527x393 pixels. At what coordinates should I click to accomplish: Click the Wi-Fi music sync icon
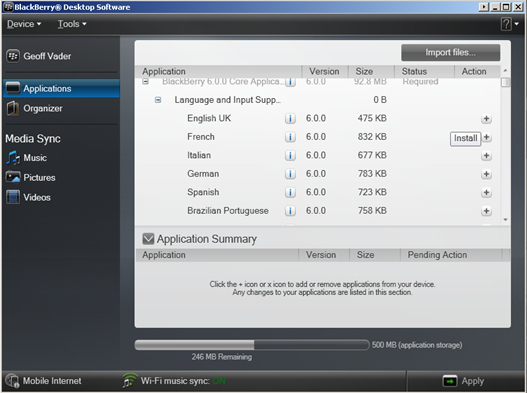pyautogui.click(x=130, y=380)
